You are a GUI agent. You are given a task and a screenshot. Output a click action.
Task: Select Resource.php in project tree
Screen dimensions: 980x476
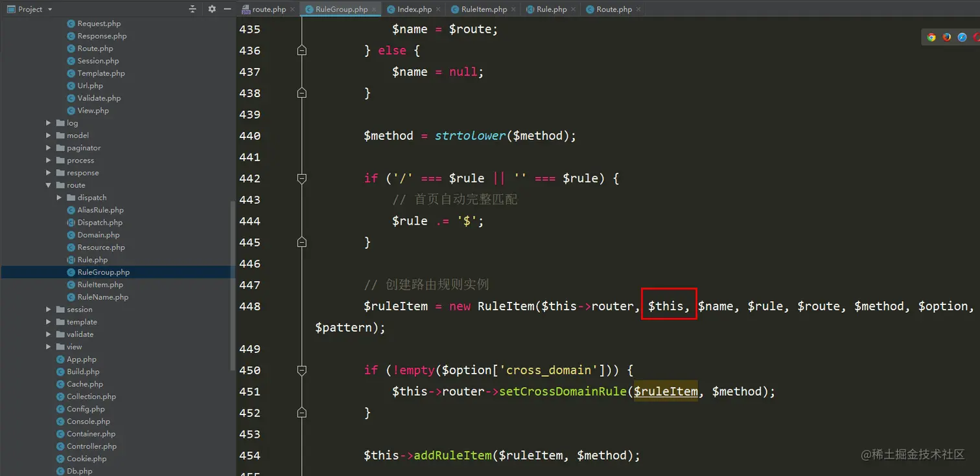click(96, 247)
